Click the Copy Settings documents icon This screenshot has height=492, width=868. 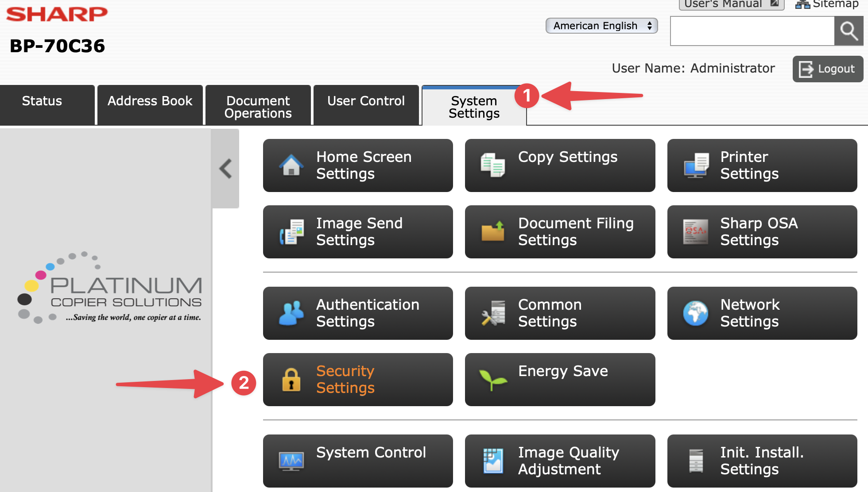coord(493,165)
